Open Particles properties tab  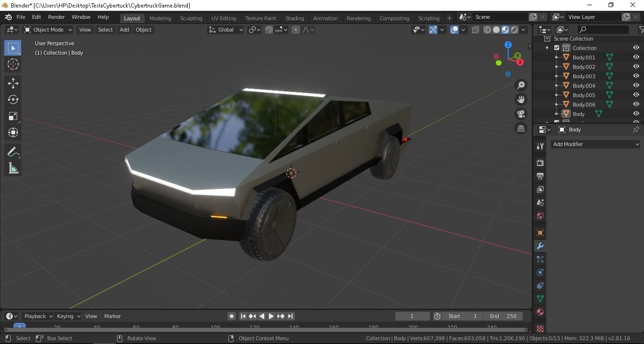pos(540,259)
